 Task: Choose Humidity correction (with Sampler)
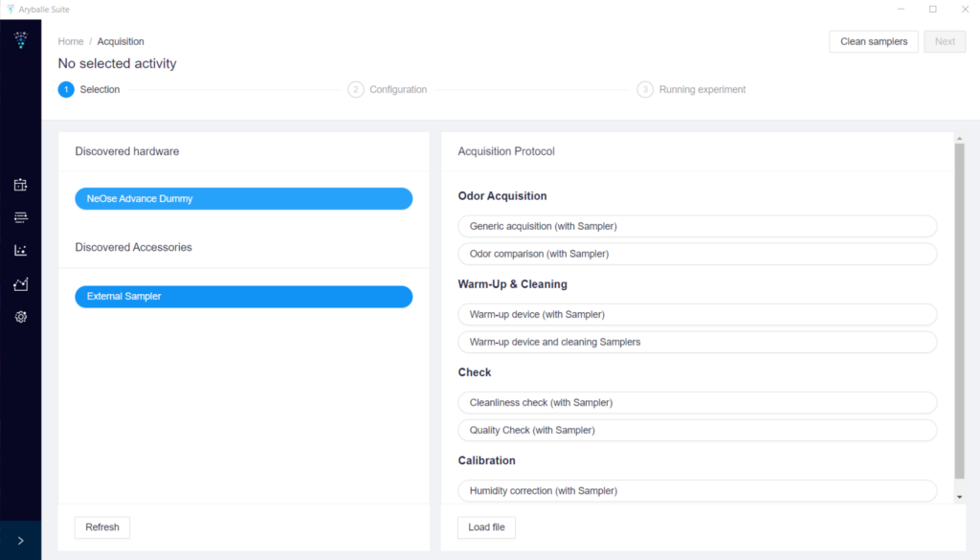click(x=698, y=491)
